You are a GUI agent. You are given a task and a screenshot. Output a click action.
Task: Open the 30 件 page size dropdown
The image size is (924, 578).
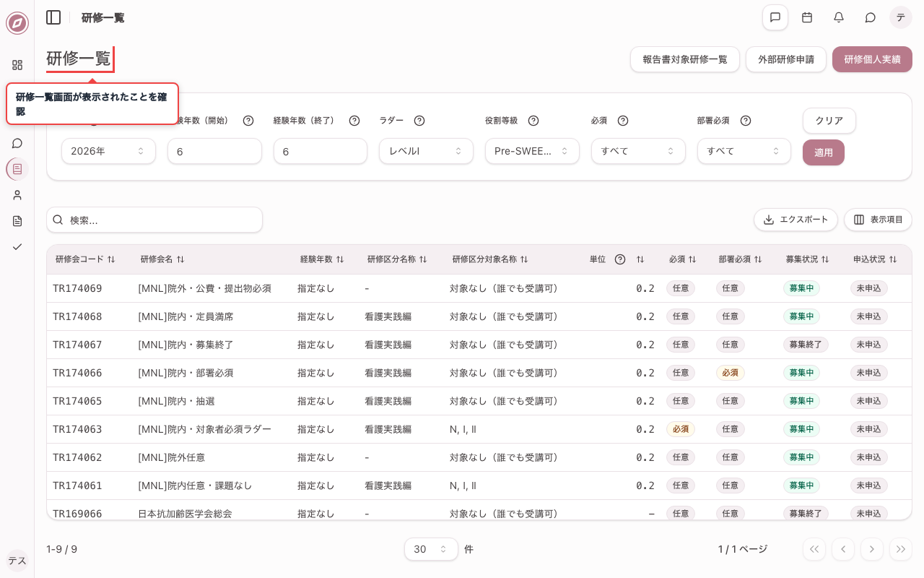431,549
